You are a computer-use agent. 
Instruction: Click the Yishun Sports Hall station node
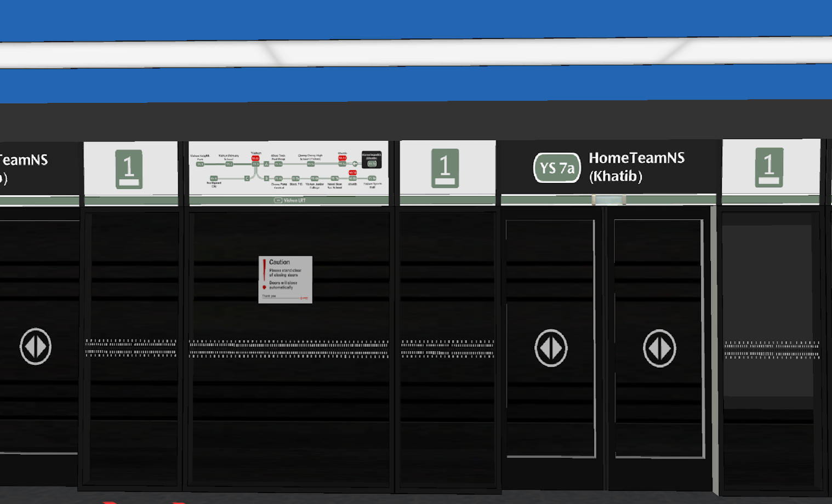click(x=372, y=179)
